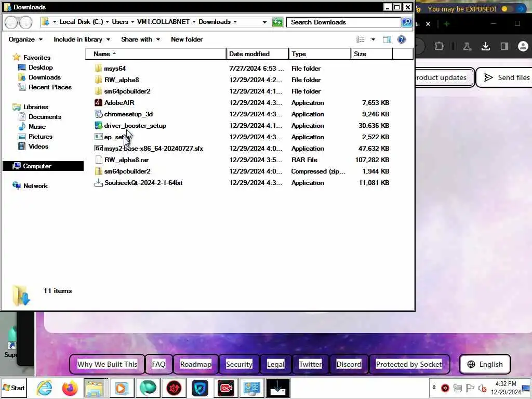
Task: Click Windows Explorer taskbar button
Action: (95, 388)
